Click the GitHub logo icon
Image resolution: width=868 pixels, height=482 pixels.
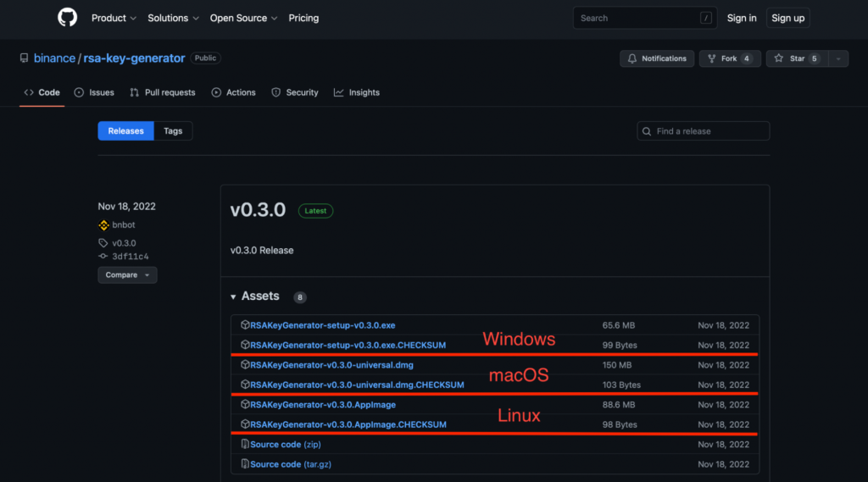(67, 18)
